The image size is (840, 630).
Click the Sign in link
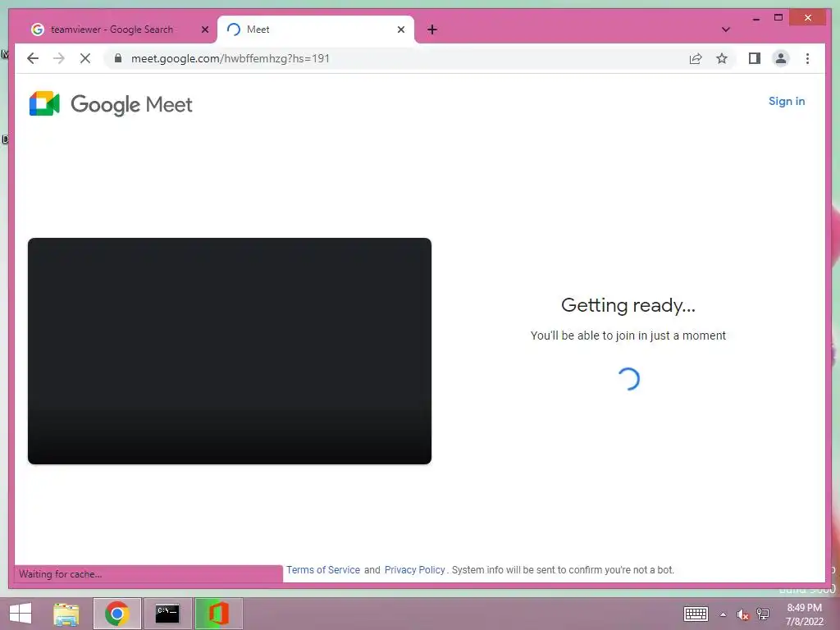click(787, 101)
